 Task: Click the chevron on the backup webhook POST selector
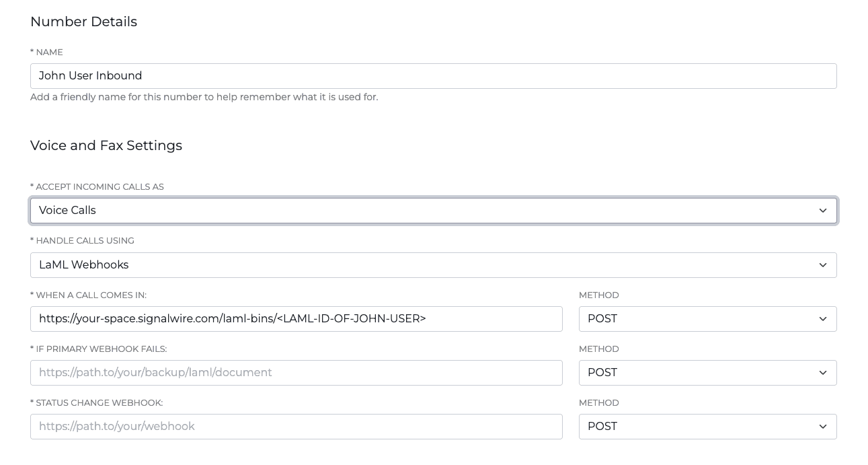(x=822, y=373)
